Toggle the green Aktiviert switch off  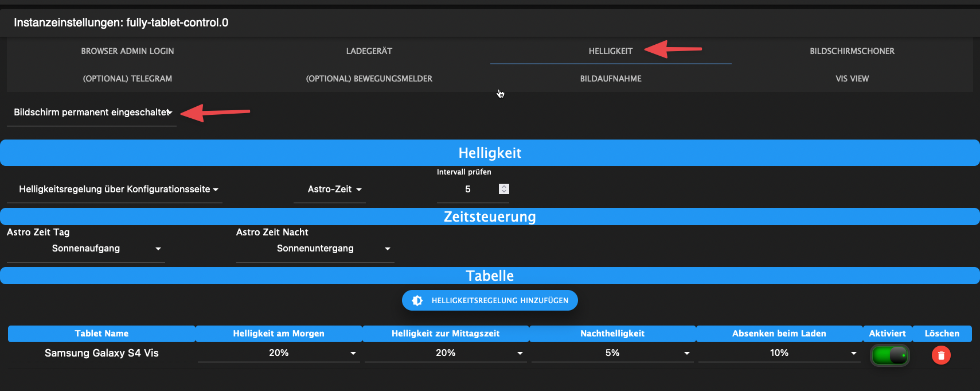(889, 355)
